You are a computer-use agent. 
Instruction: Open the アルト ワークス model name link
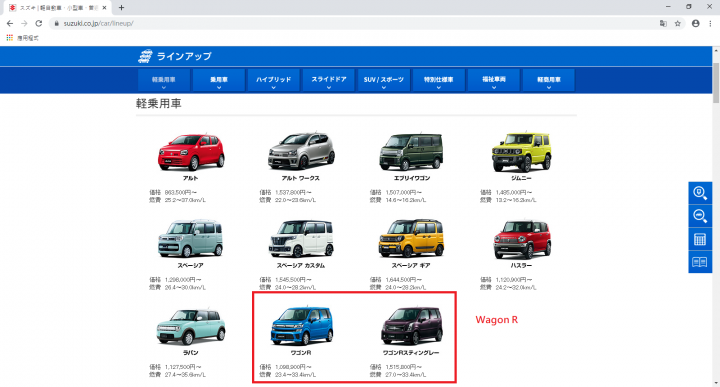click(x=301, y=178)
